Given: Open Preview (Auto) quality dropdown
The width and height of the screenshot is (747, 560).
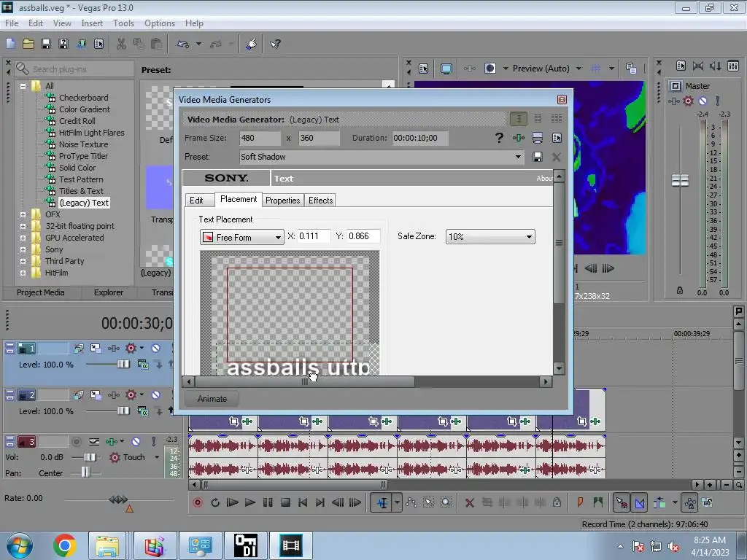Looking at the screenshot, I should click(578, 69).
